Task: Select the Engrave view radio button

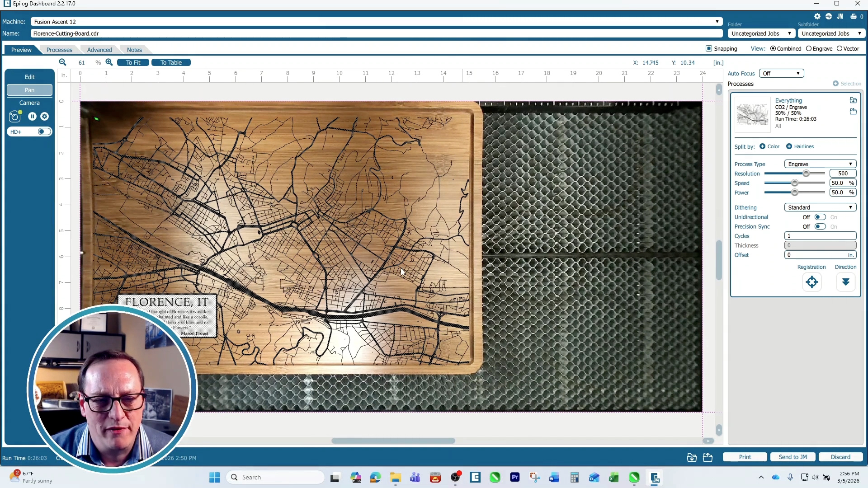Action: point(810,48)
